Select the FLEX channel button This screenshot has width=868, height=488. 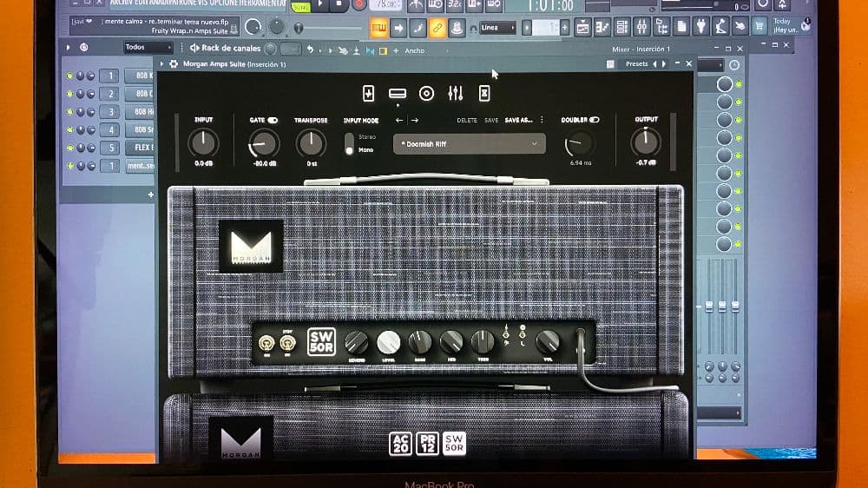pos(140,148)
